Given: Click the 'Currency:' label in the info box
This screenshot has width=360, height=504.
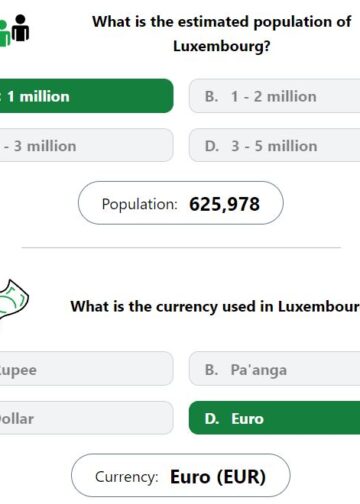Looking at the screenshot, I should (127, 477).
